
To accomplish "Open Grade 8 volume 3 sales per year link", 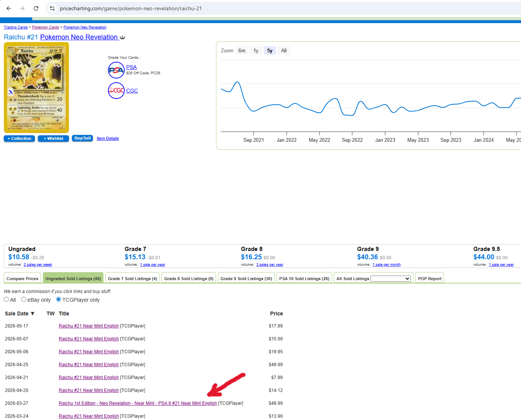I will 270,265.
